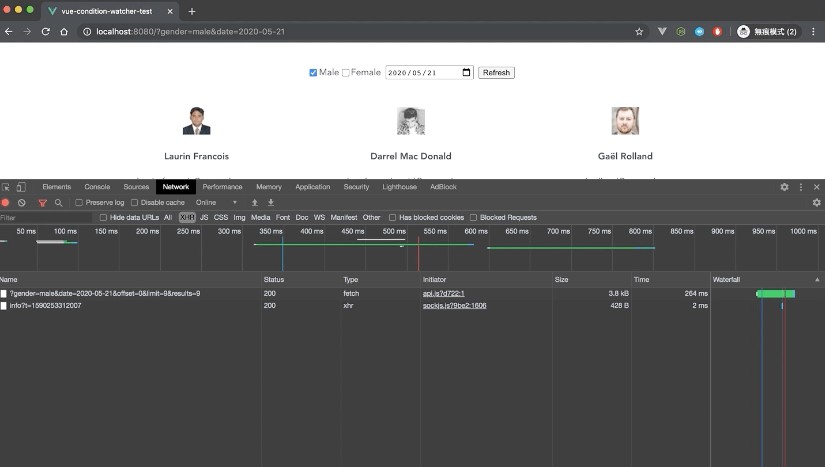The width and height of the screenshot is (825, 467).
Task: Toggle the device toolbar icon
Action: (x=21, y=187)
